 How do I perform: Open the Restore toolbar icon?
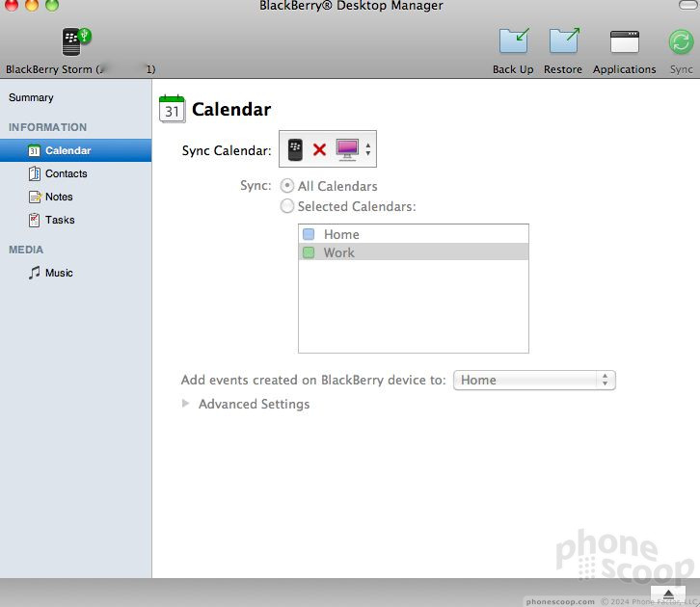563,41
